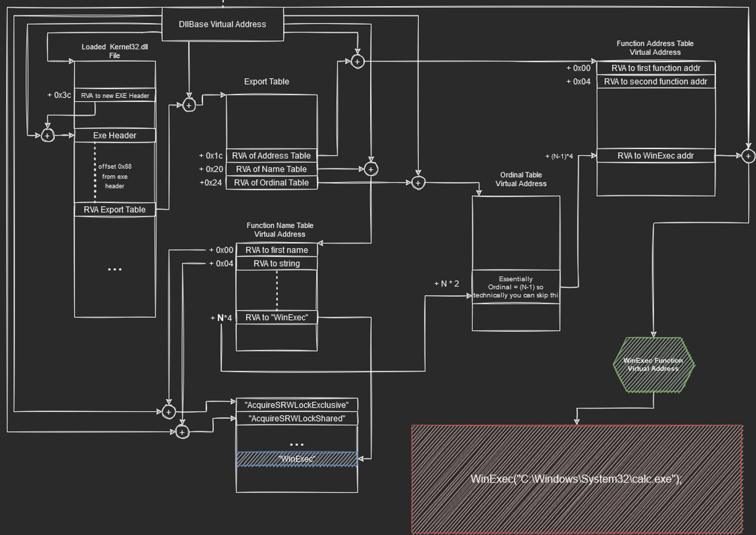Select plus node right of Ordinal Table row
This screenshot has width=756, height=535.
pos(418,183)
